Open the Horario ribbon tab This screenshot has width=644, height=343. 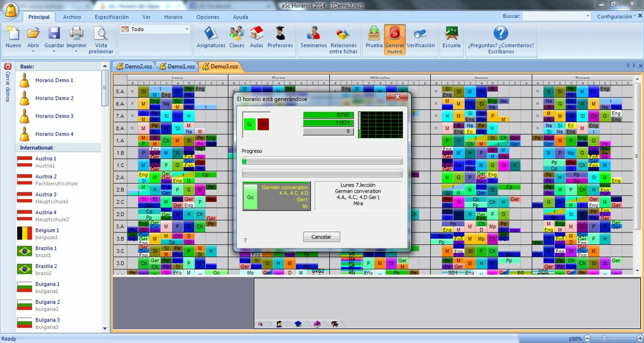click(x=173, y=17)
